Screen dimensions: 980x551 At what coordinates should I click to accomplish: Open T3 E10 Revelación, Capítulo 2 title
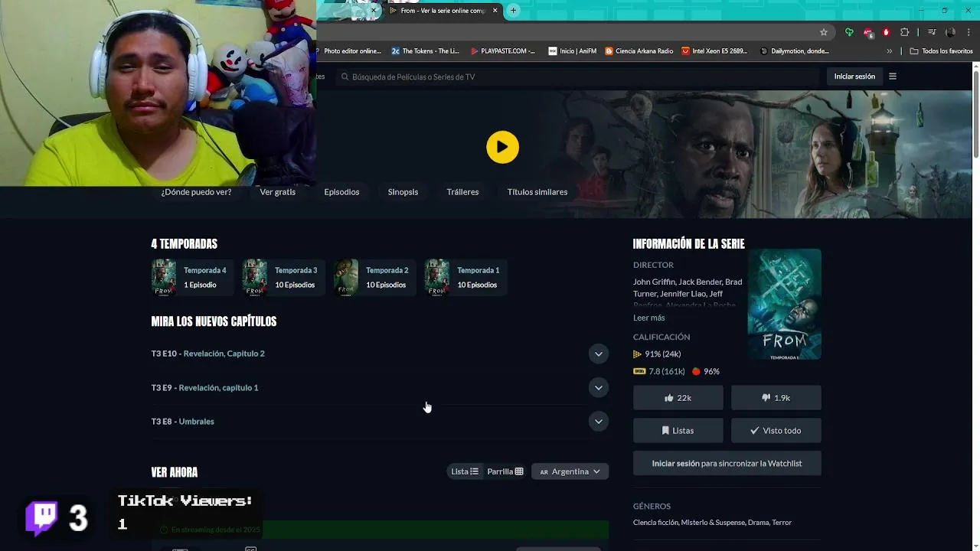[x=224, y=354]
